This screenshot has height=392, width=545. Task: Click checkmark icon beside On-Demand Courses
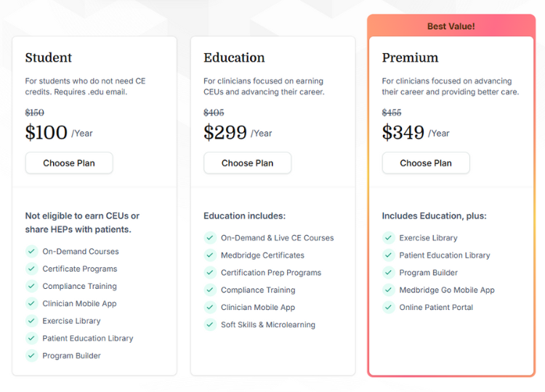tap(31, 251)
